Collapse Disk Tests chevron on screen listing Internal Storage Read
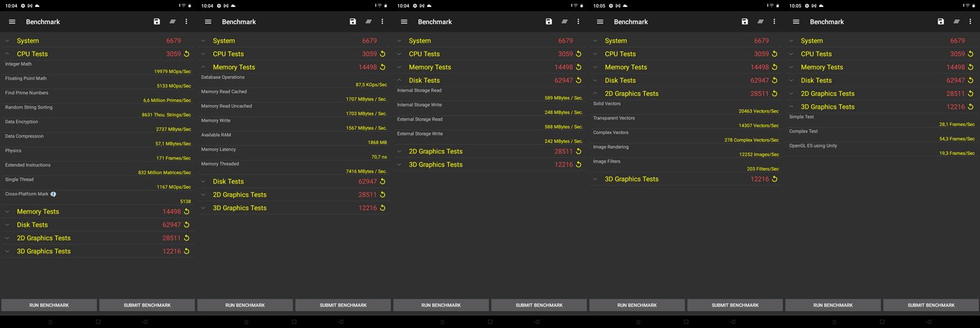The height and width of the screenshot is (328, 980). click(400, 80)
